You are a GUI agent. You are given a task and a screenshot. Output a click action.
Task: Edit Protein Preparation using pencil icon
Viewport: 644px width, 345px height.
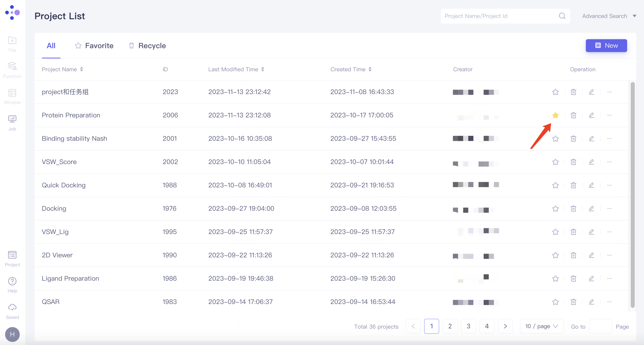(x=591, y=115)
